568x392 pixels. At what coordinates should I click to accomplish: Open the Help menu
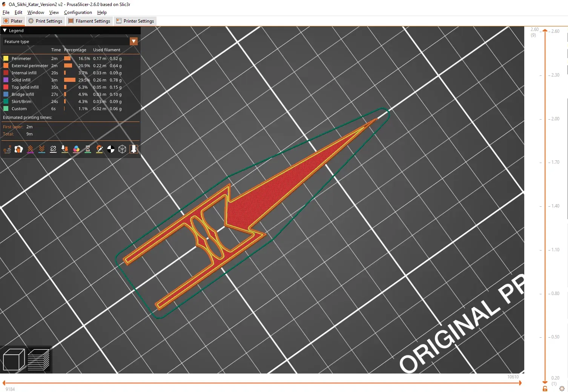102,12
